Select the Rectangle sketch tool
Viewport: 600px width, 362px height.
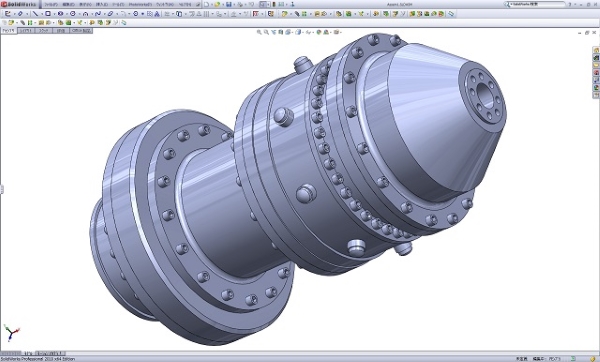(48, 14)
